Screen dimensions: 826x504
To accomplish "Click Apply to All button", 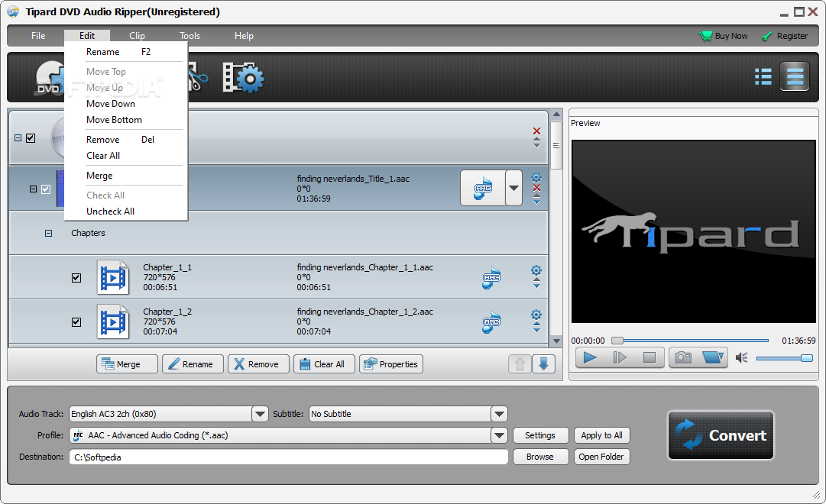I will 601,435.
